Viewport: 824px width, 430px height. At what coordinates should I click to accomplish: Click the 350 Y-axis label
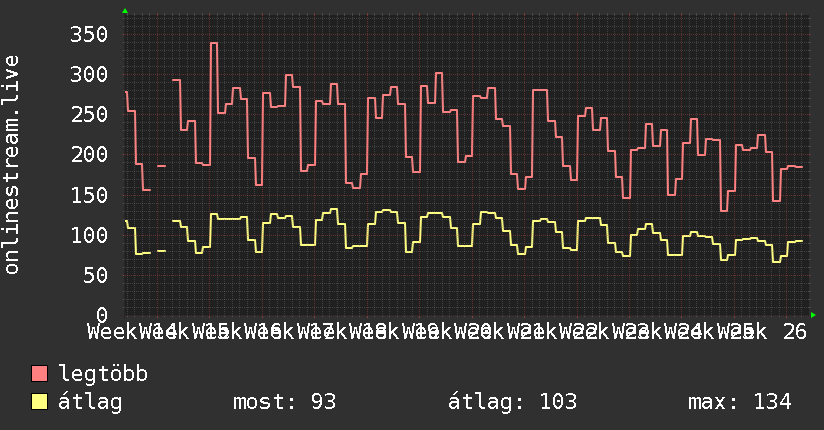[x=89, y=35]
